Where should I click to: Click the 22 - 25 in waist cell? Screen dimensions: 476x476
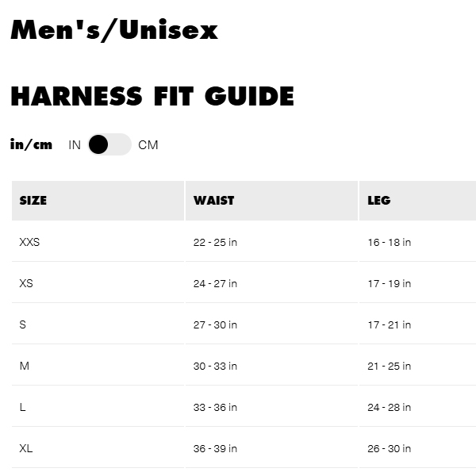pos(215,242)
